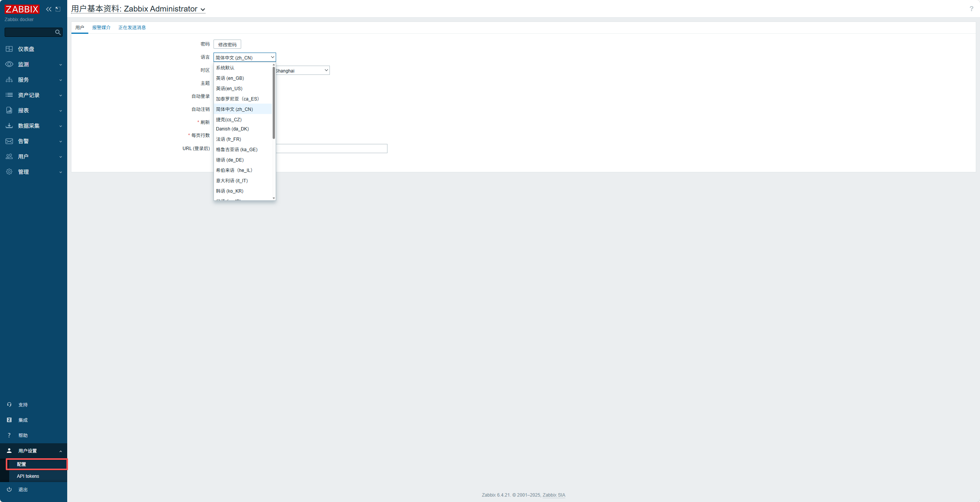
Task: Click the language list scroll-down arrow
Action: coord(274,198)
